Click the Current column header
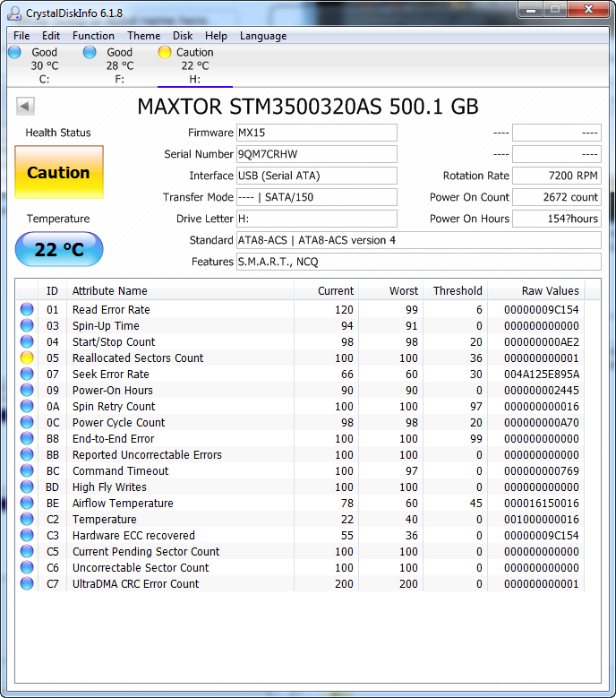The width and height of the screenshot is (616, 698). (x=326, y=290)
